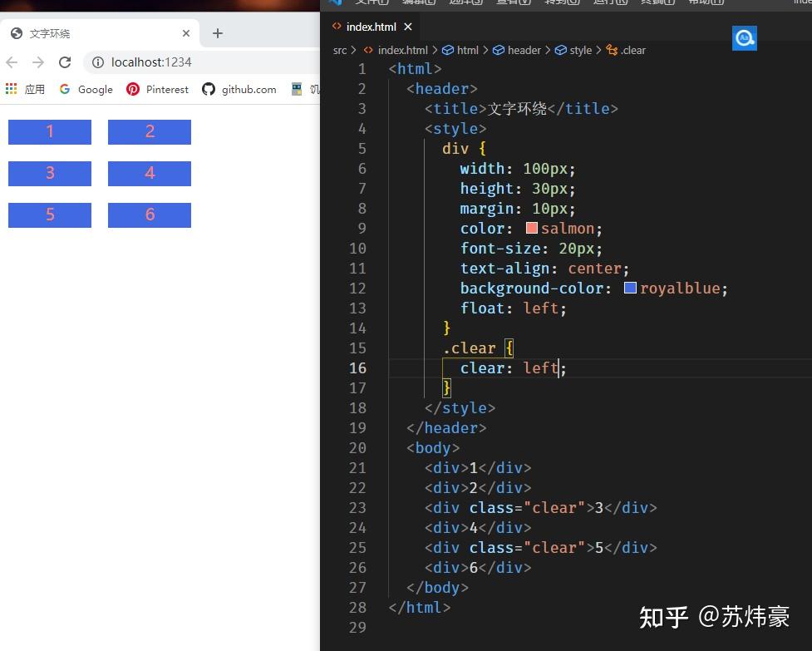Click the browser back arrow

click(x=12, y=62)
